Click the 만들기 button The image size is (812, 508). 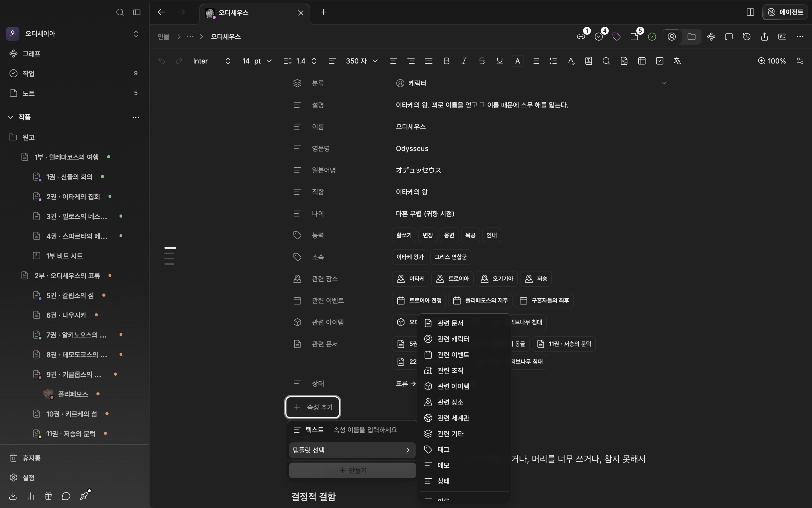[x=352, y=470]
